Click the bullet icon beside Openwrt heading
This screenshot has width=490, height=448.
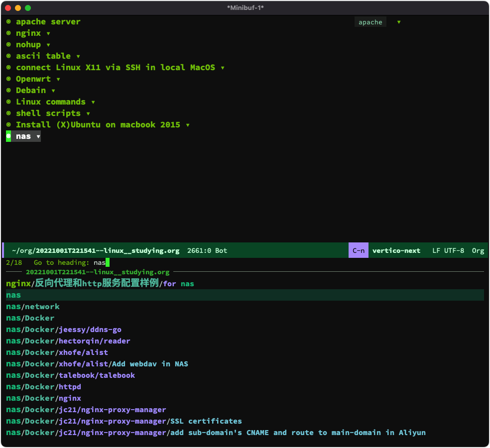(x=9, y=79)
